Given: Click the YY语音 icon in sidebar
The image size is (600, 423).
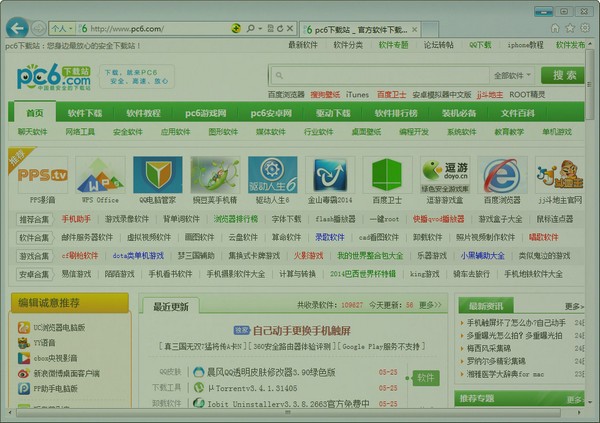Looking at the screenshot, I should tap(24, 343).
